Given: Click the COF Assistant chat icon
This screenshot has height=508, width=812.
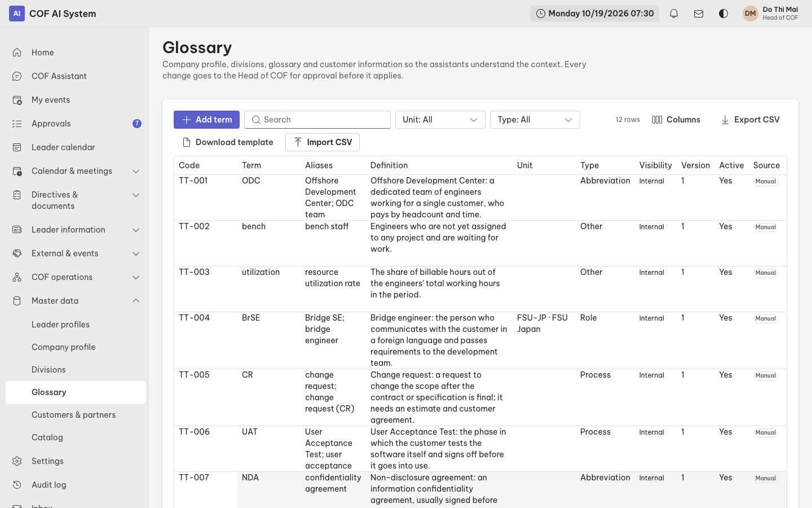Looking at the screenshot, I should tap(17, 76).
